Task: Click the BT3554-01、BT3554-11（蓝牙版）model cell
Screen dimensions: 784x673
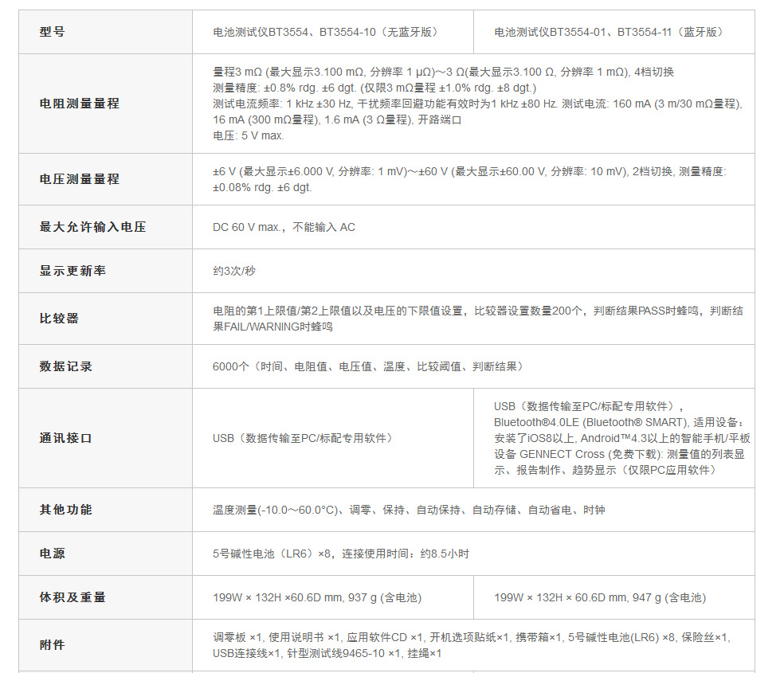Action: coord(614,32)
